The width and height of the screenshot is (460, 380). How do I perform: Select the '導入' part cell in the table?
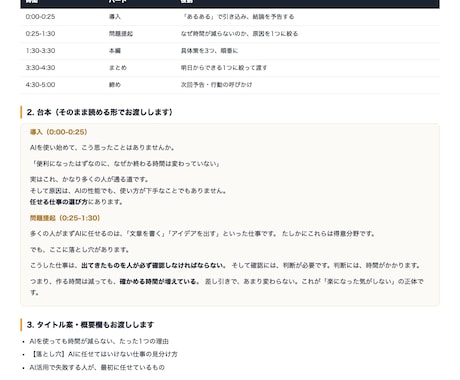[x=115, y=17]
